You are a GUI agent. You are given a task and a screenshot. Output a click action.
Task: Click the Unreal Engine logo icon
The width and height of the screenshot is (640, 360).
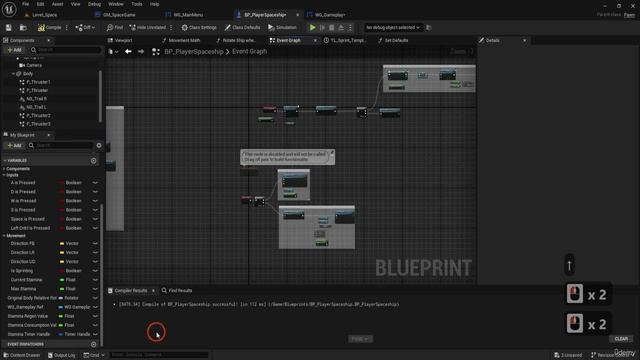(x=9, y=9)
